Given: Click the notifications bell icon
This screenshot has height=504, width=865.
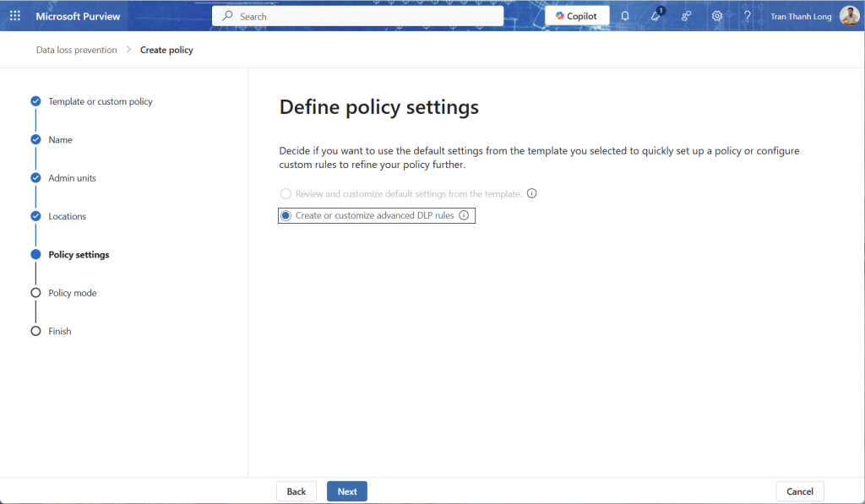Looking at the screenshot, I should [625, 16].
